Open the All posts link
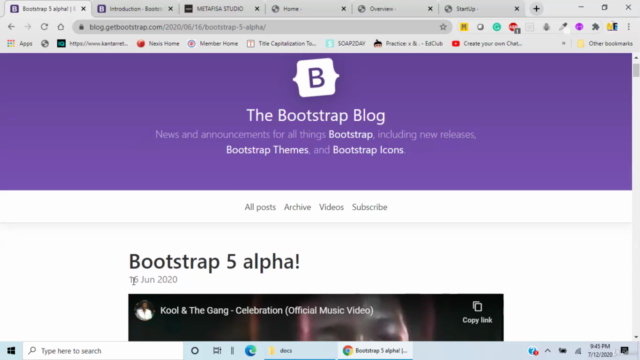The image size is (640, 360). click(x=260, y=207)
